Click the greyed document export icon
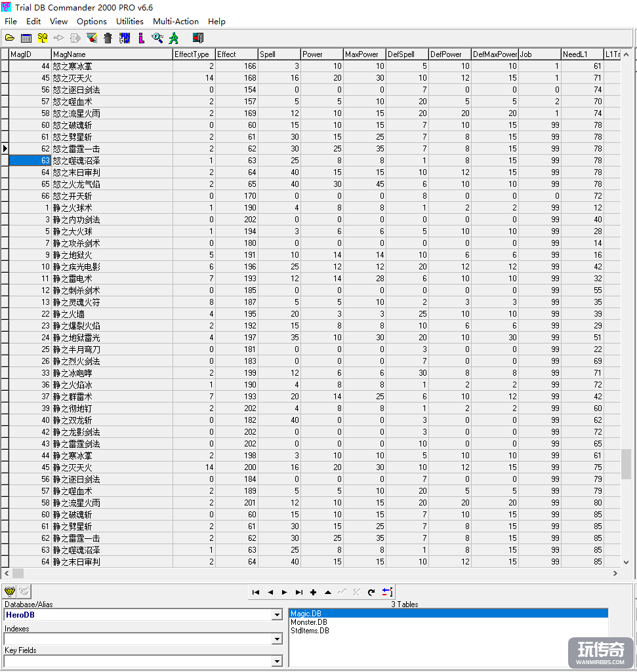This screenshot has height=672, width=637. point(75,38)
